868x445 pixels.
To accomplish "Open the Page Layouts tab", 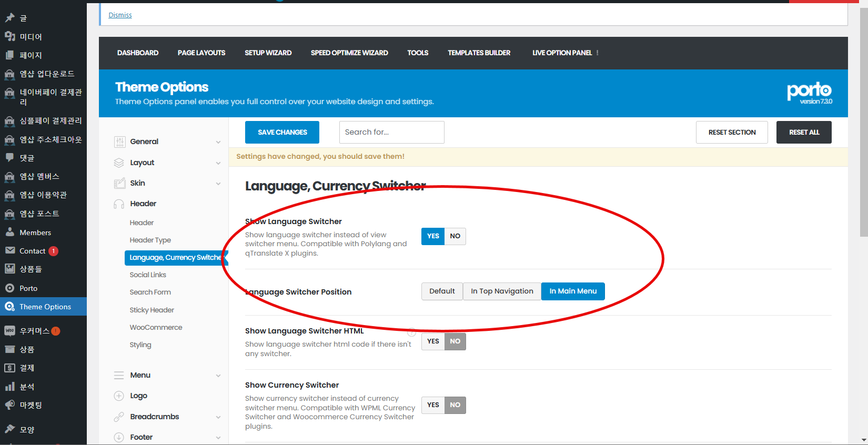I will click(x=201, y=53).
